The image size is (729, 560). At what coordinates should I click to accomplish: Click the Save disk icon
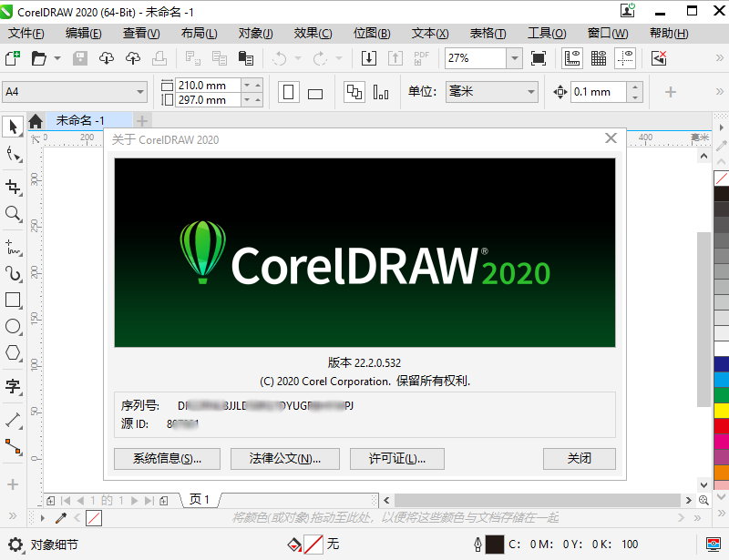[x=80, y=58]
